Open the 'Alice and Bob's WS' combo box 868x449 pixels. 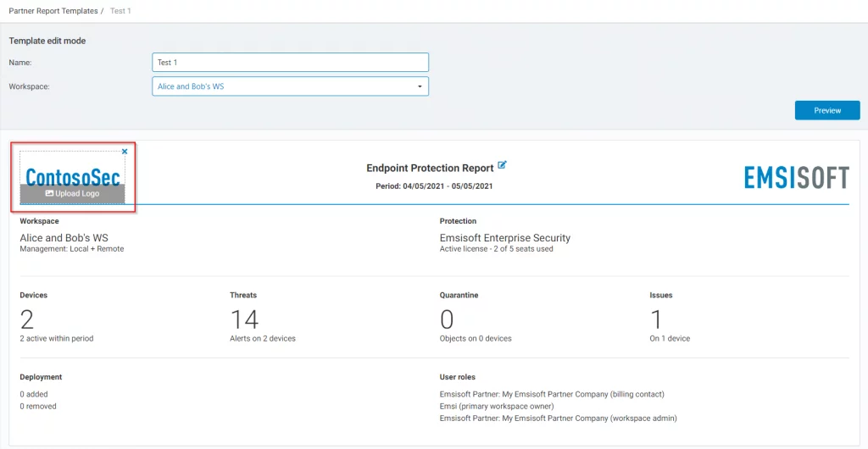tap(290, 86)
